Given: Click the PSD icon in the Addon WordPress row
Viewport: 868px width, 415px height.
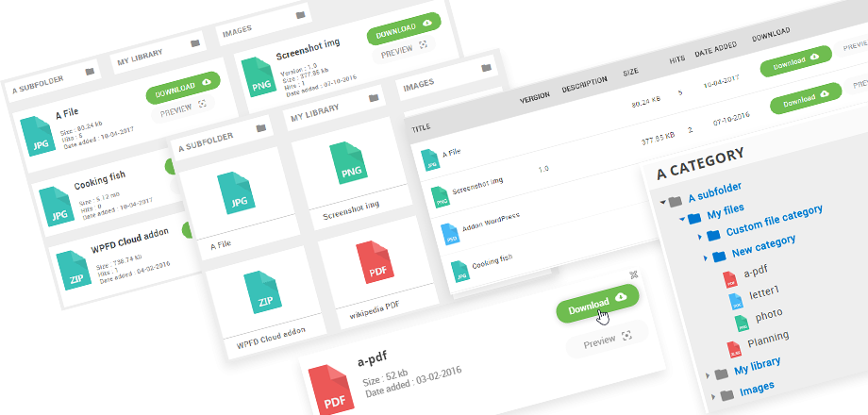Looking at the screenshot, I should (x=451, y=233).
